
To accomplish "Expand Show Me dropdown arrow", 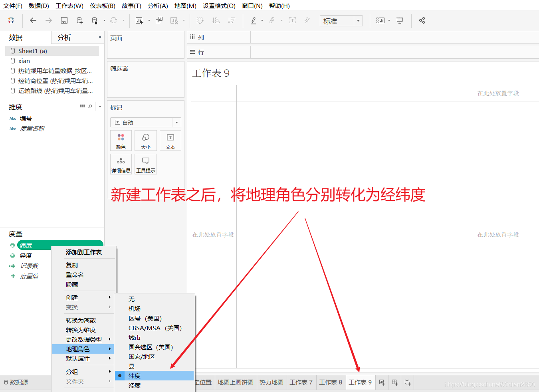I will pos(389,20).
